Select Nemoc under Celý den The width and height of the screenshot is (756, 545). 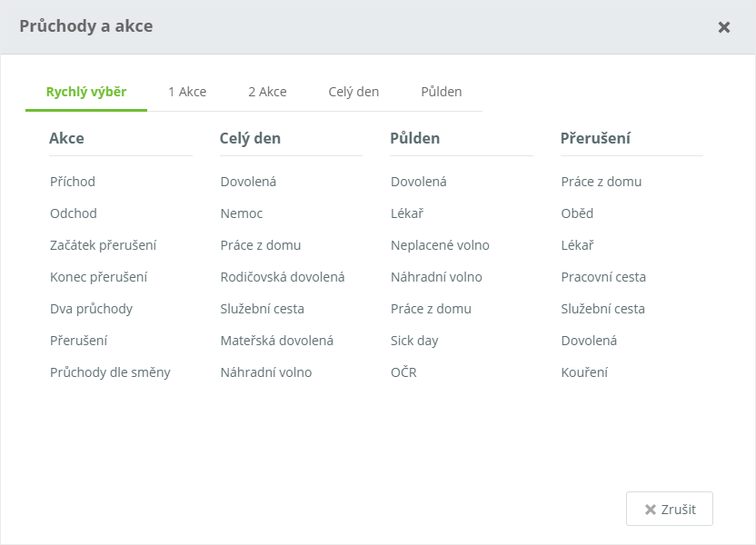click(242, 213)
